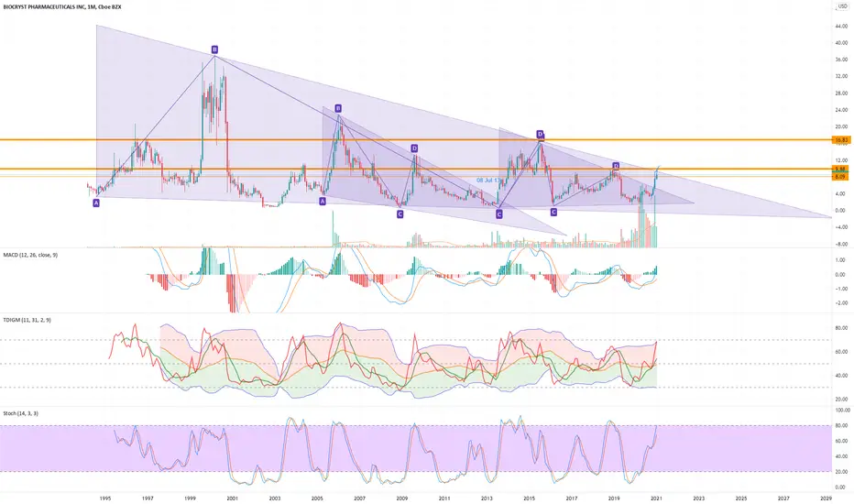Select the Stoch (14, 3, 3) indicator label
The image size is (854, 504).
click(x=21, y=413)
